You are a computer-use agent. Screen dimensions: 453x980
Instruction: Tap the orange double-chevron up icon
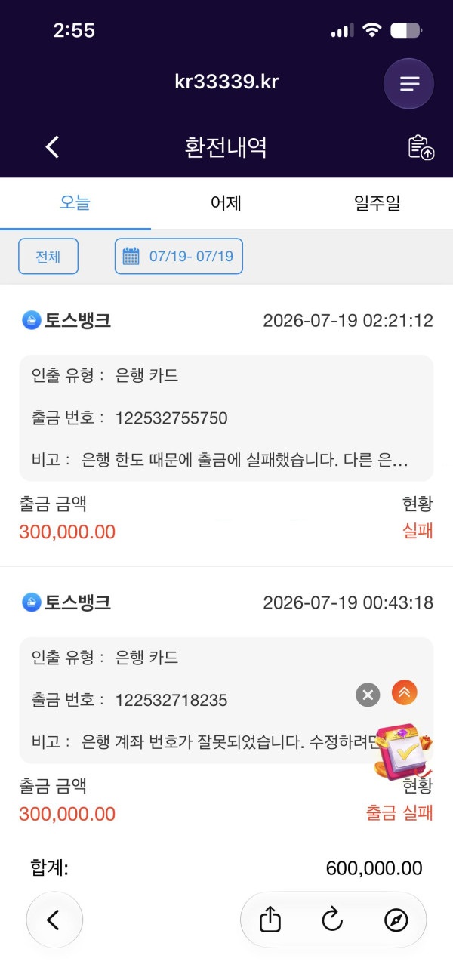click(x=405, y=692)
